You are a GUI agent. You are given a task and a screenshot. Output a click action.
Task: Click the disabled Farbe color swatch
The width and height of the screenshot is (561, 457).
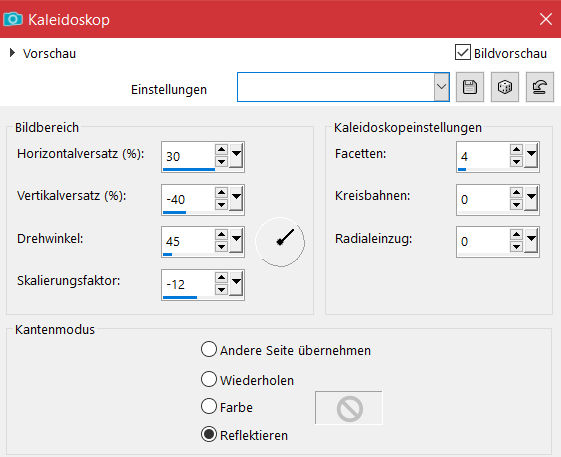pos(349,408)
